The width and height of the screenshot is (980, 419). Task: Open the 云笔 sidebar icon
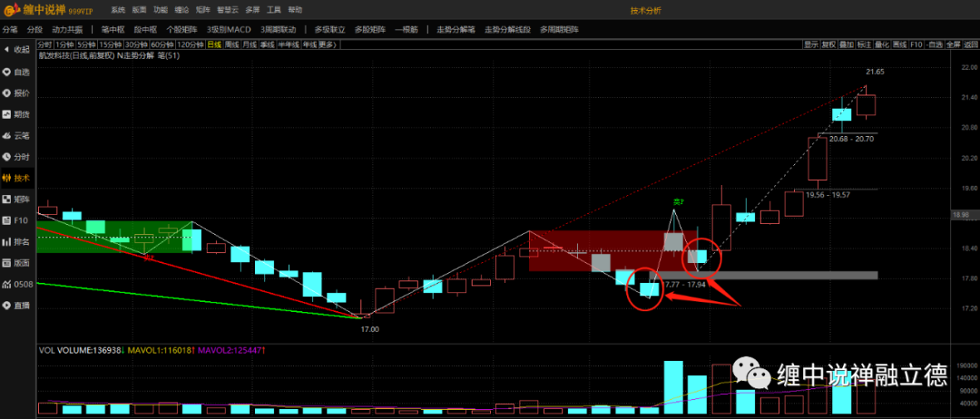pyautogui.click(x=17, y=135)
